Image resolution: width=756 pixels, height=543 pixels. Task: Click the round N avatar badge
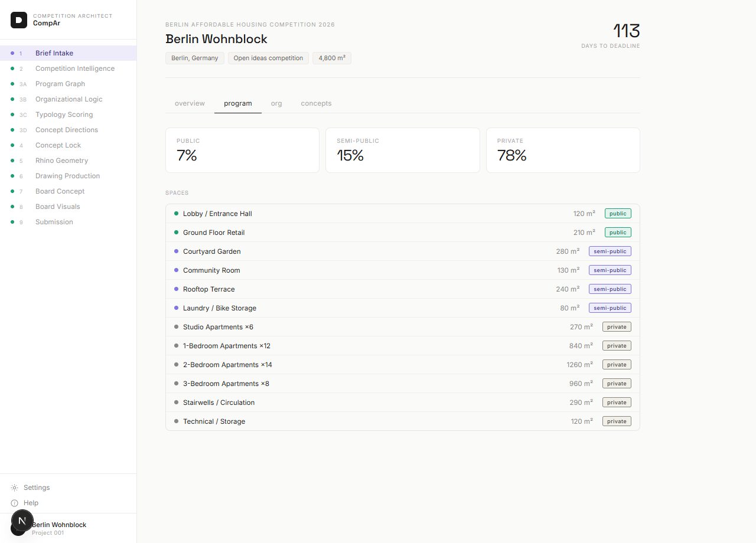point(22,521)
